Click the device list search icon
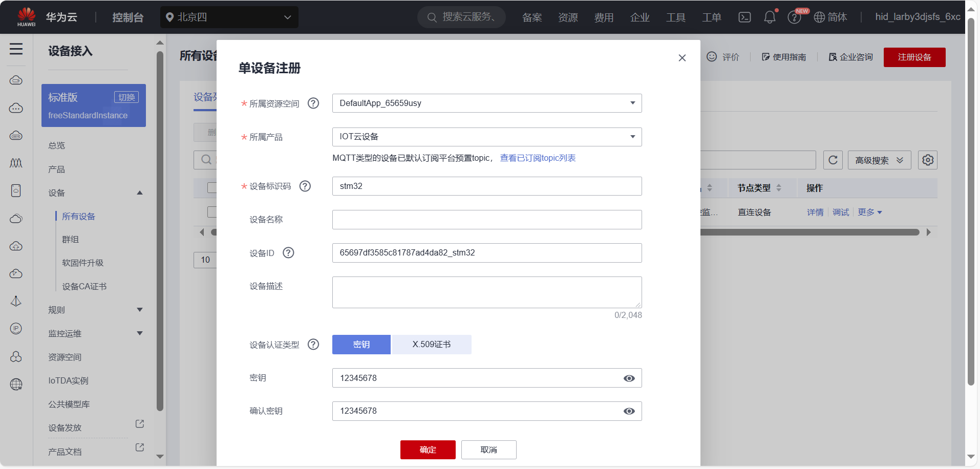 point(206,160)
